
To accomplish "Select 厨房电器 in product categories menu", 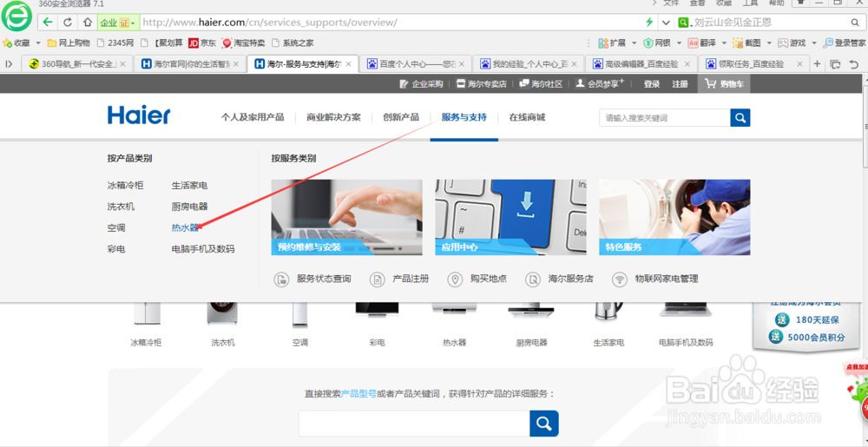I will tap(190, 207).
